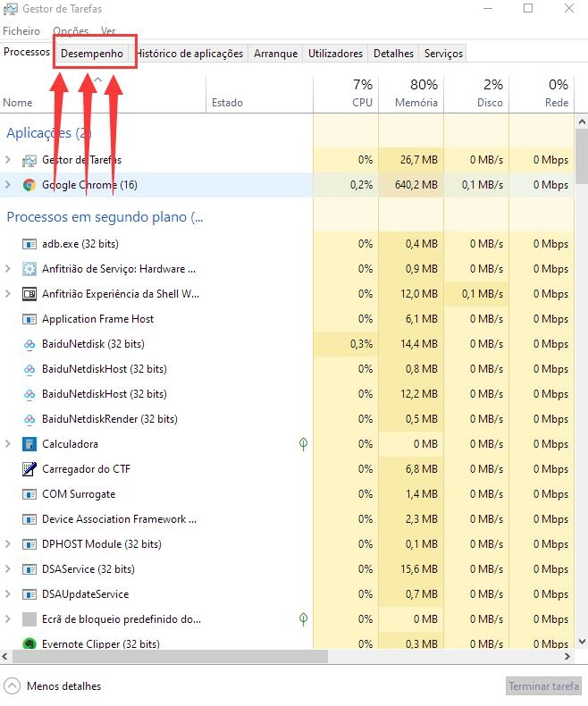Expand Anfitrião de Serviço: Hardware row
588x706 pixels.
click(x=8, y=269)
